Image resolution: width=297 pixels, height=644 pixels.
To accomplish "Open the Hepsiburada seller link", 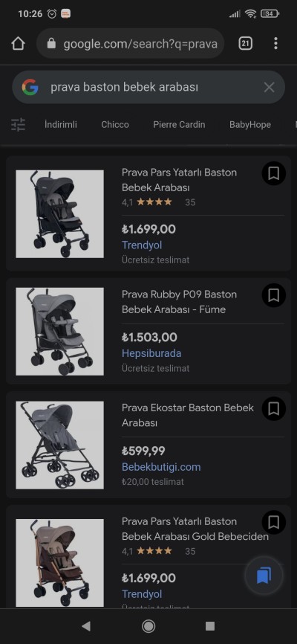I will tap(151, 353).
